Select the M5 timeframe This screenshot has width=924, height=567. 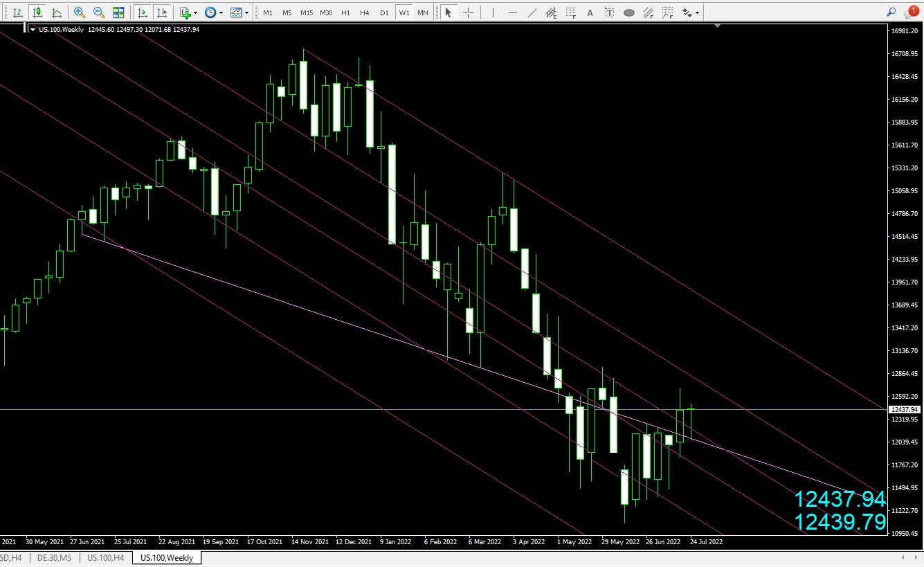pos(287,12)
